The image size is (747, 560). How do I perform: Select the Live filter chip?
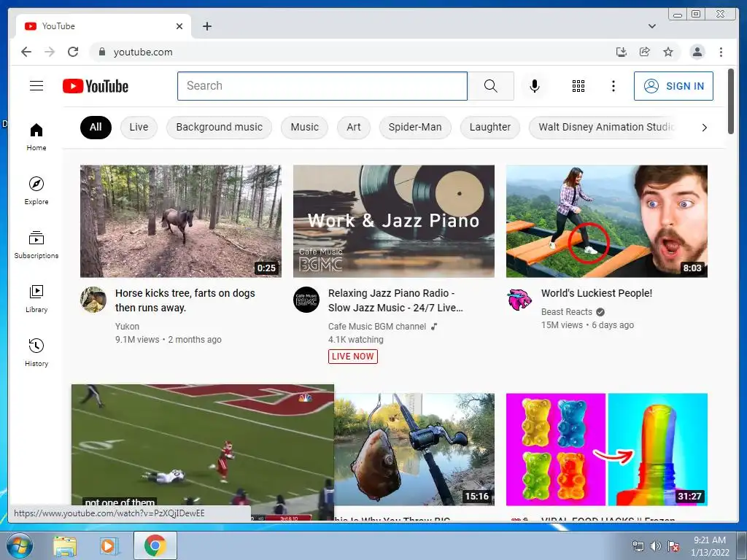coord(139,127)
